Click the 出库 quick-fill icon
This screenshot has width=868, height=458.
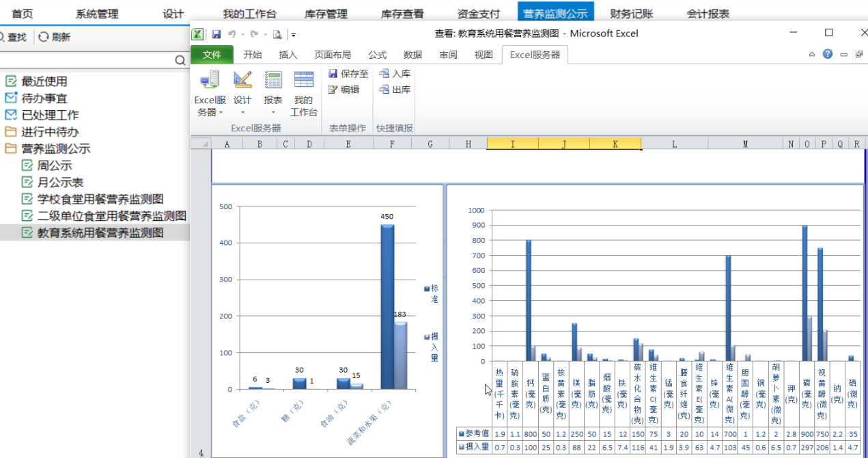tap(384, 90)
